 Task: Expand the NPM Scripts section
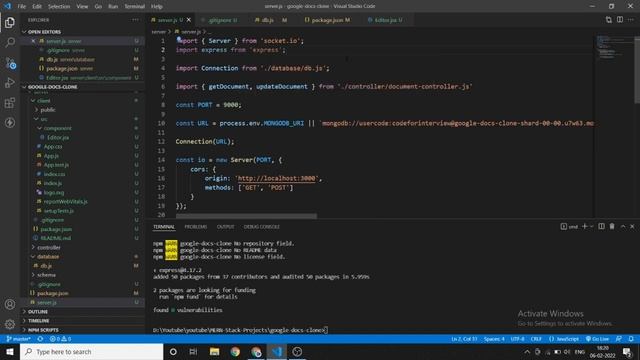tap(43, 330)
